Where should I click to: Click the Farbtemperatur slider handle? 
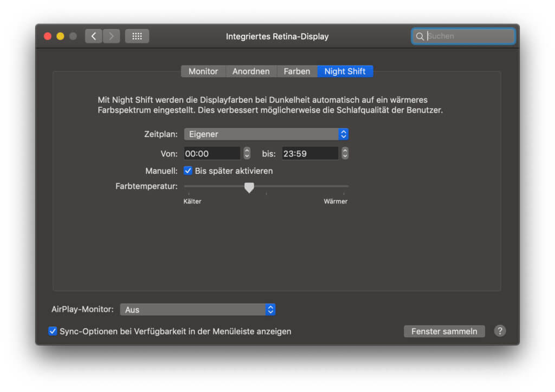tap(249, 187)
